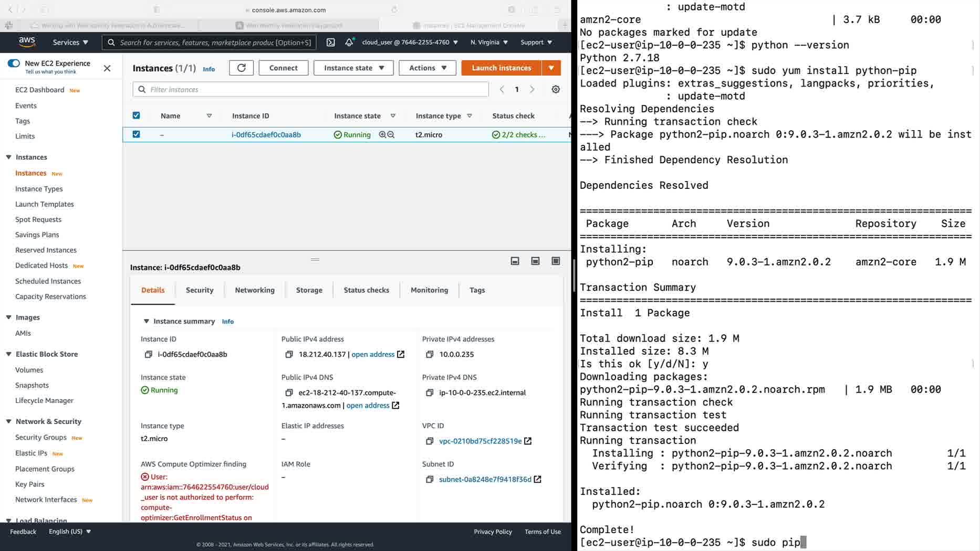Viewport: 980px width, 551px height.
Task: Minimize details pane with first layout icon
Action: [x=515, y=261]
